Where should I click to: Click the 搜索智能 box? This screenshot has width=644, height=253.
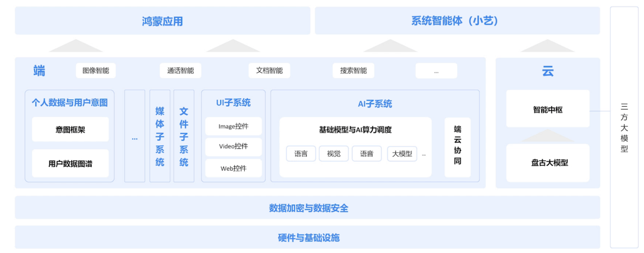coord(354,71)
